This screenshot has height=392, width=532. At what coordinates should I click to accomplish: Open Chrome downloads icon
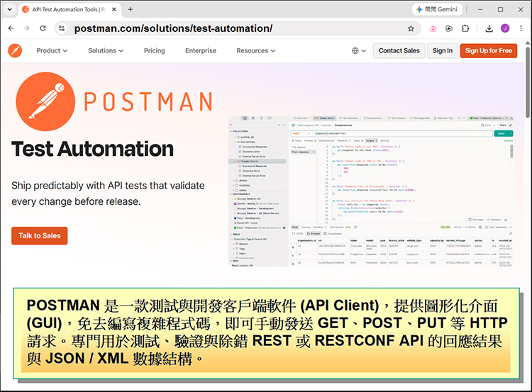pos(489,28)
